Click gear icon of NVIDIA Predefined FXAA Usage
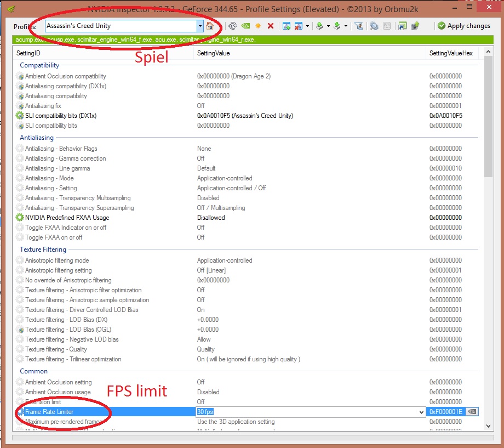The image size is (504, 448). [x=20, y=218]
